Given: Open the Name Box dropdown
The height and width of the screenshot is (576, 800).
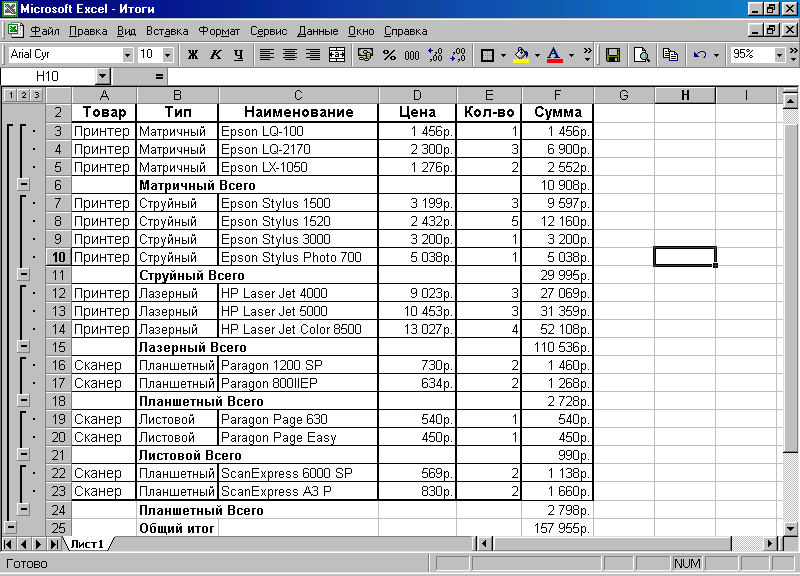Looking at the screenshot, I should pos(103,77).
